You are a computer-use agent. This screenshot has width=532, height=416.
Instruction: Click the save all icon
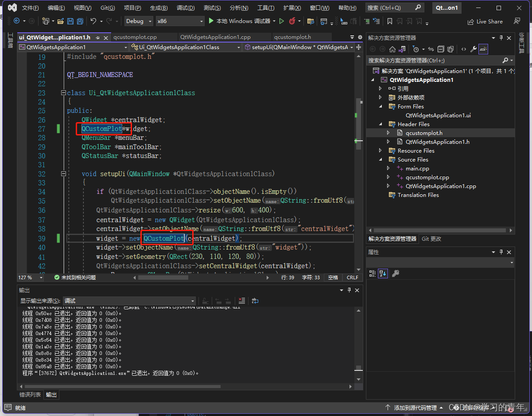[x=80, y=21]
